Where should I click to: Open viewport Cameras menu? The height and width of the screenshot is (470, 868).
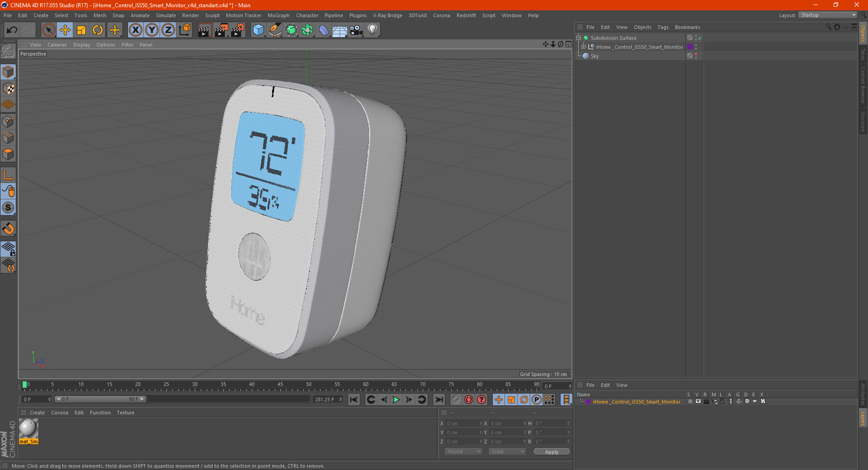[57, 45]
